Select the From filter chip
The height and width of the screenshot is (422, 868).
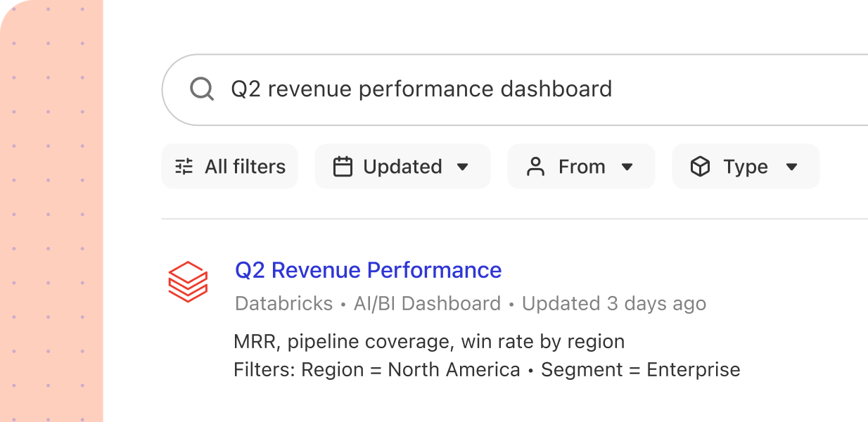581,166
